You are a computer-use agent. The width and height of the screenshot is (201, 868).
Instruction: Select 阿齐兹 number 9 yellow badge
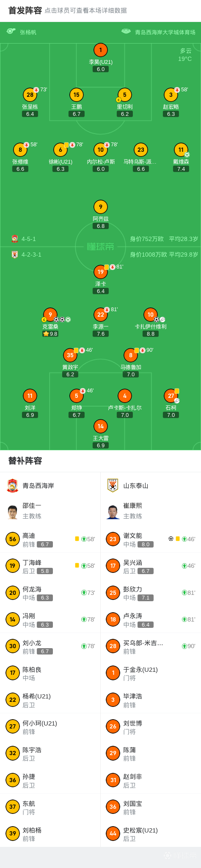[101, 207]
